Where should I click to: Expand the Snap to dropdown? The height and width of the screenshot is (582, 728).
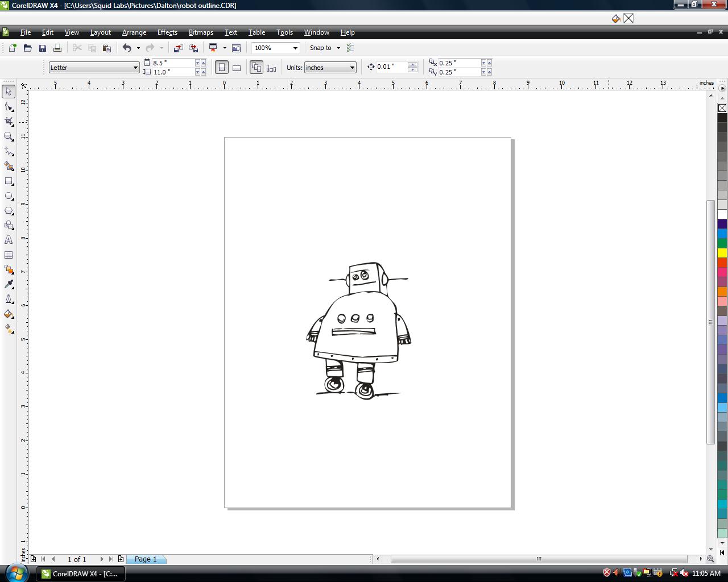[x=338, y=48]
